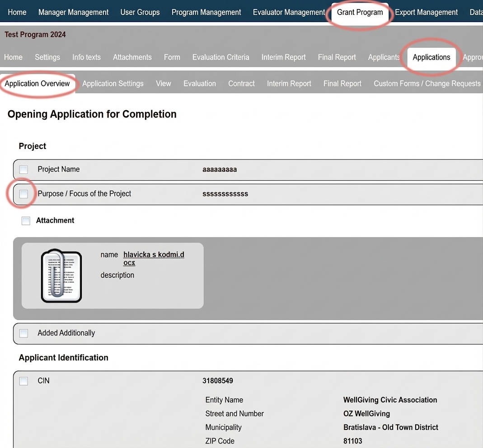Switch to the View sub-tab

pyautogui.click(x=163, y=84)
